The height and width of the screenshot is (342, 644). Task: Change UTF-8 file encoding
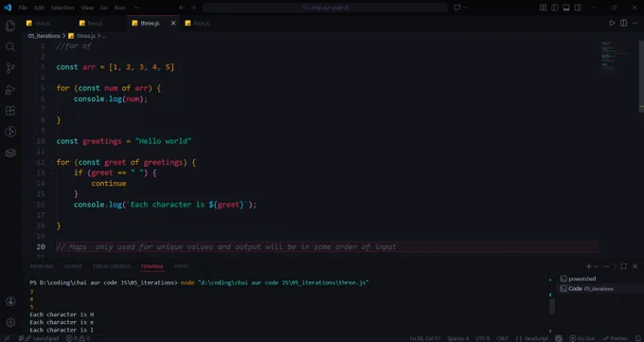pyautogui.click(x=483, y=338)
